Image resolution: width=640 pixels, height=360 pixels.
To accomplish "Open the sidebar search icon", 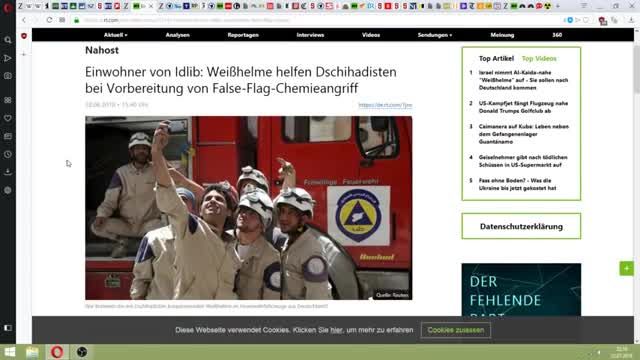I will click(x=8, y=40).
